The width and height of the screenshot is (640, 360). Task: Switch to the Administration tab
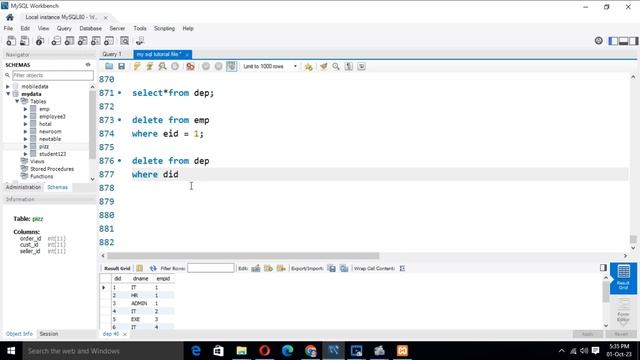(x=23, y=187)
